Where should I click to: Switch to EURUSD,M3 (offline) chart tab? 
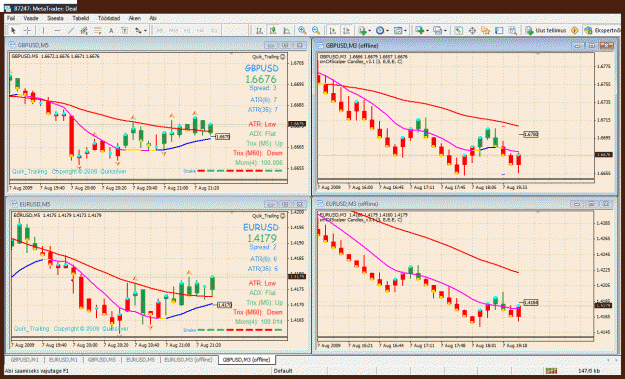[x=189, y=359]
